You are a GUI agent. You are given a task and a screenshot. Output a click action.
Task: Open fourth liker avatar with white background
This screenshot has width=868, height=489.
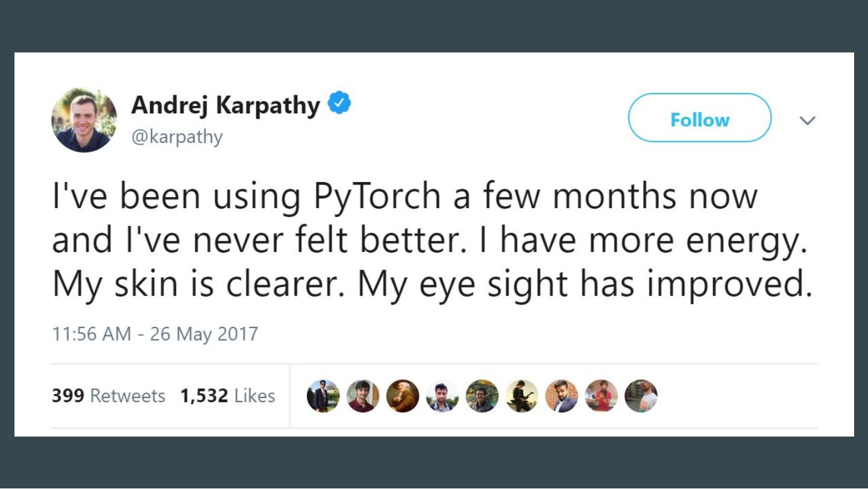[x=442, y=396]
